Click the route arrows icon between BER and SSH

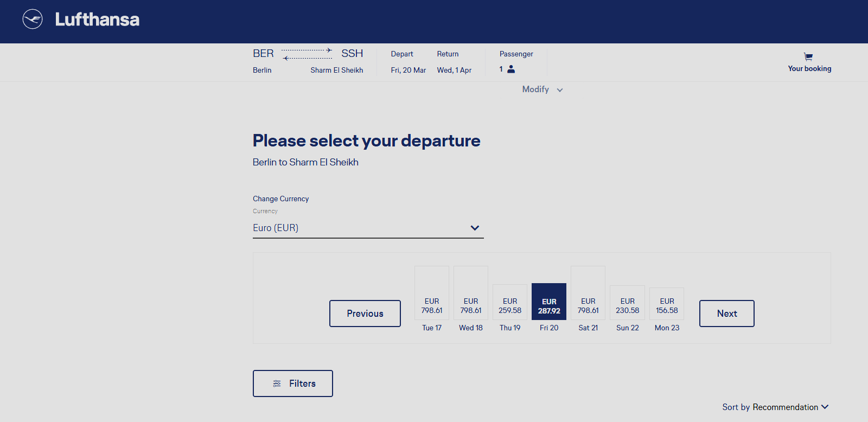coord(307,54)
